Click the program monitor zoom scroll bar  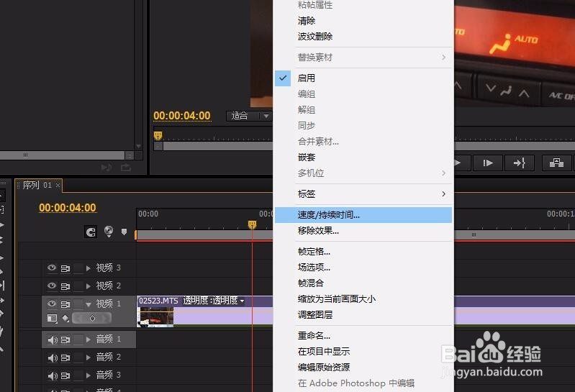click(x=218, y=146)
